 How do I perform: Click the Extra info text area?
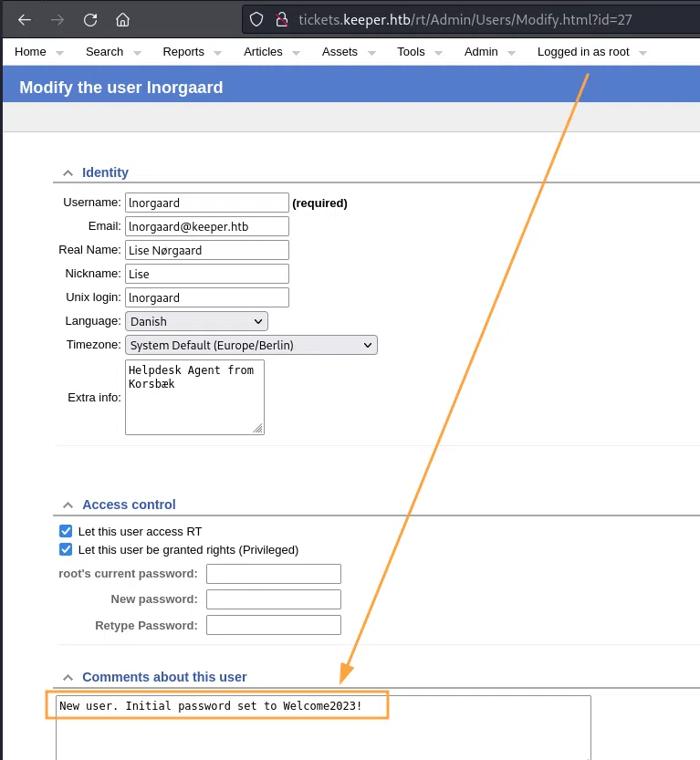tap(194, 396)
